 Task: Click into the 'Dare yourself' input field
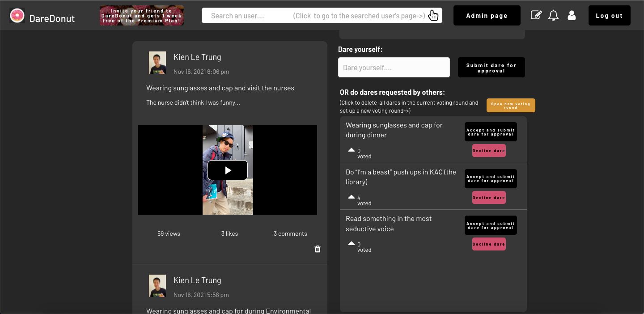(x=394, y=68)
